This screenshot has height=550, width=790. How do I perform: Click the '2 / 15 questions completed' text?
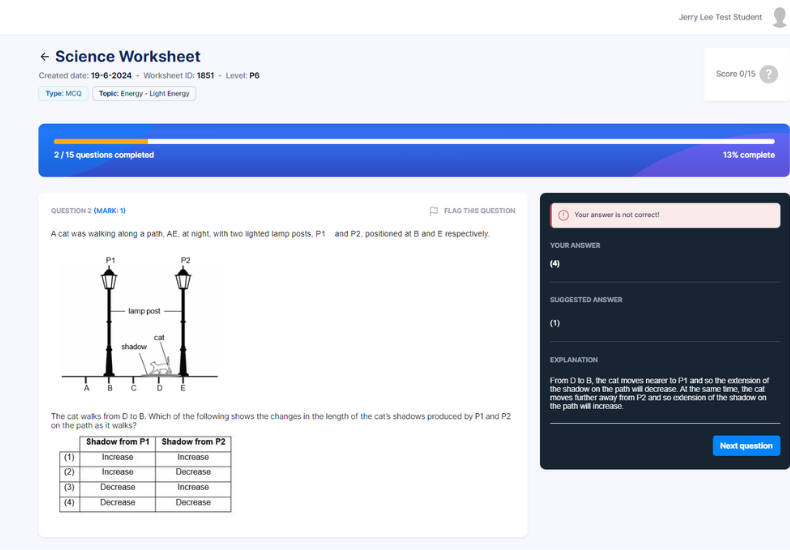pyautogui.click(x=104, y=155)
